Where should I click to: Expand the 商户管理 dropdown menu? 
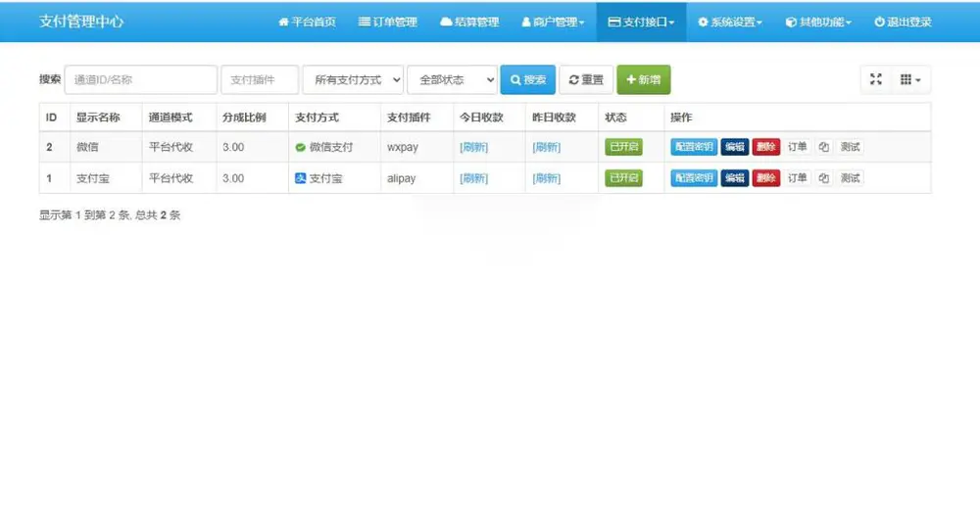(x=553, y=22)
